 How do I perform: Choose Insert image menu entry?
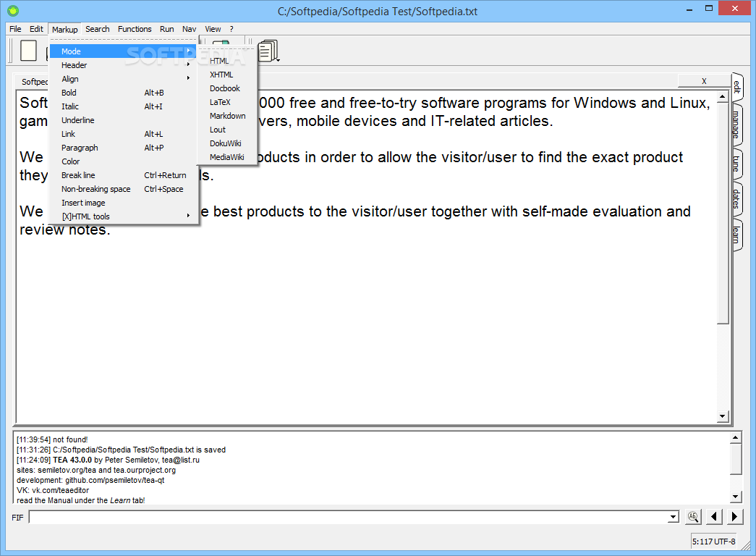tap(124, 203)
